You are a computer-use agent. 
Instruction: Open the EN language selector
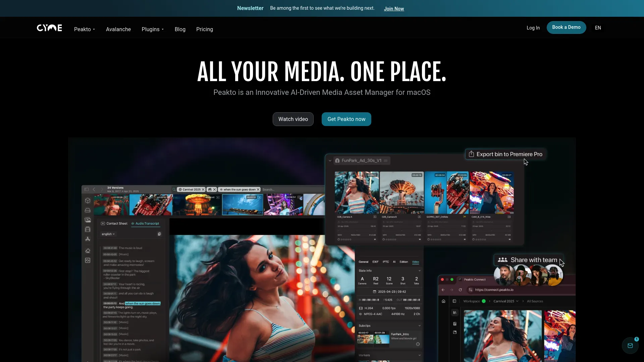click(598, 28)
